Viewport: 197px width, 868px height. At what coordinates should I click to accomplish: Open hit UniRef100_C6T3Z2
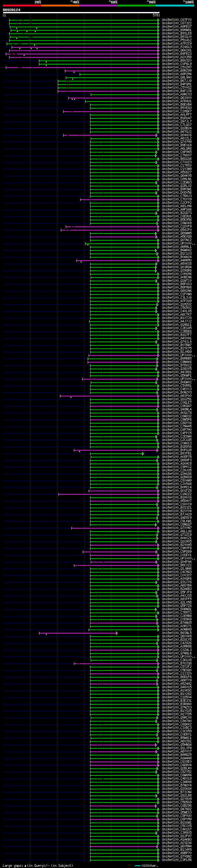pos(176,23)
